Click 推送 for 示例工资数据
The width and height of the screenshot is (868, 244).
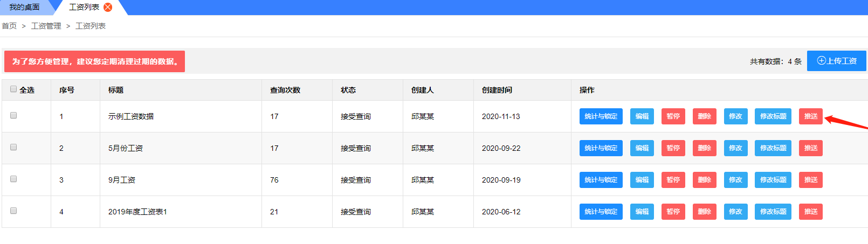tap(811, 116)
